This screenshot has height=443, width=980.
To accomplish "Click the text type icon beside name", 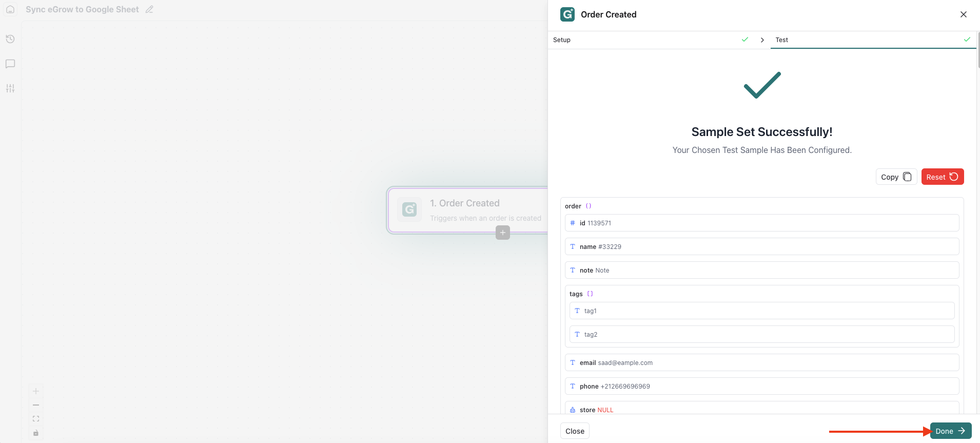I will 573,247.
